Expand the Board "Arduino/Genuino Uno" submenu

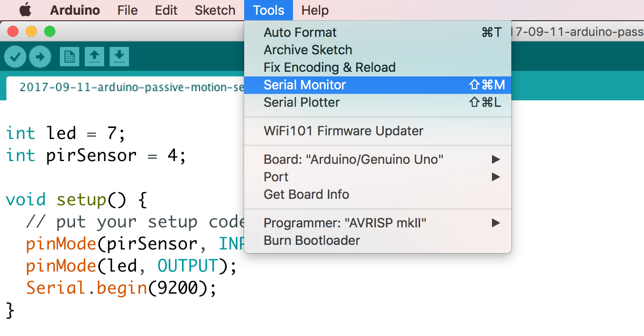click(x=378, y=159)
